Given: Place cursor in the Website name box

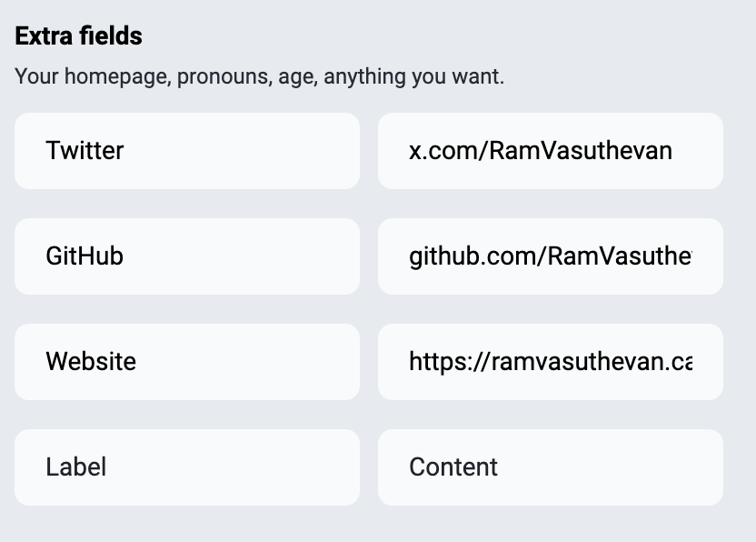Looking at the screenshot, I should (186, 362).
